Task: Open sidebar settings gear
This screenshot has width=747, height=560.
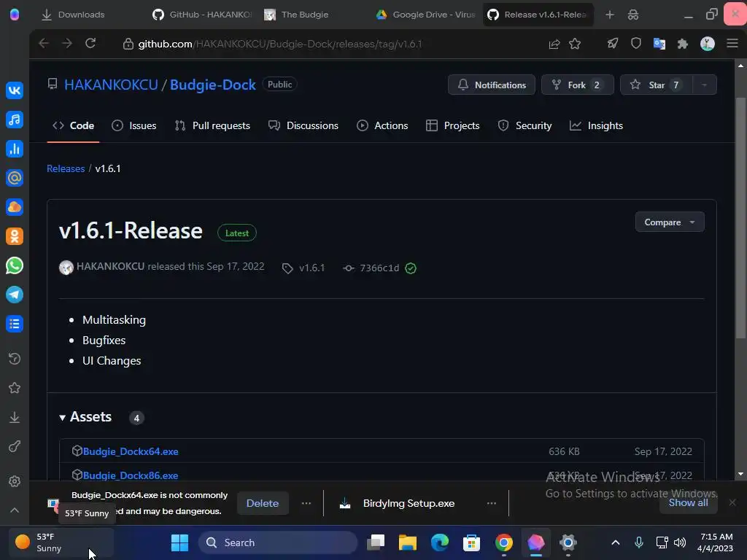Action: 15,481
